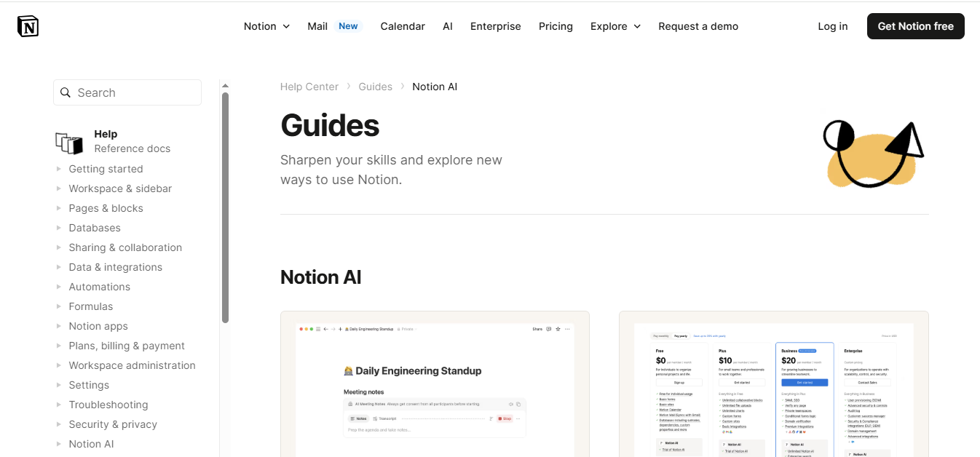
Task: Go to the Pricing page
Action: pos(556,26)
